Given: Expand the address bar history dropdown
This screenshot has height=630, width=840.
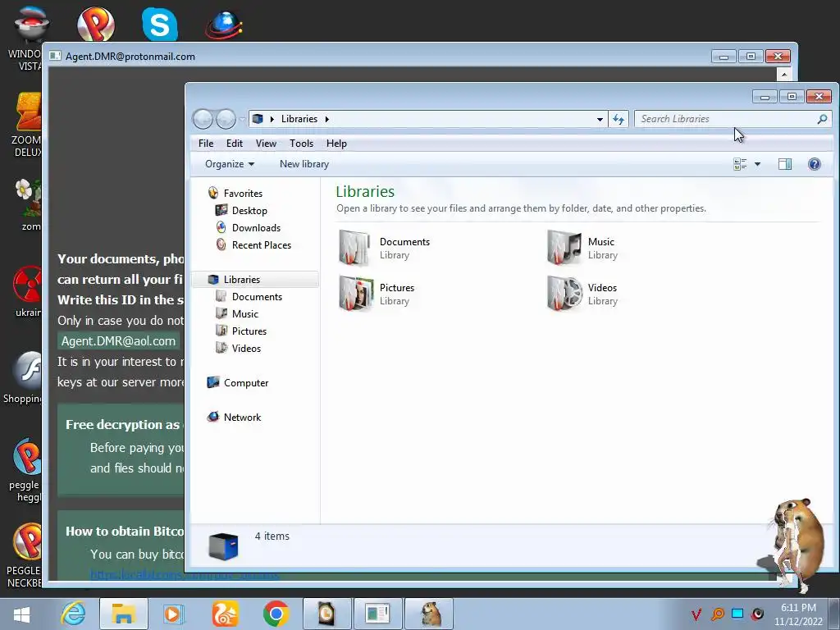Looking at the screenshot, I should pos(600,119).
